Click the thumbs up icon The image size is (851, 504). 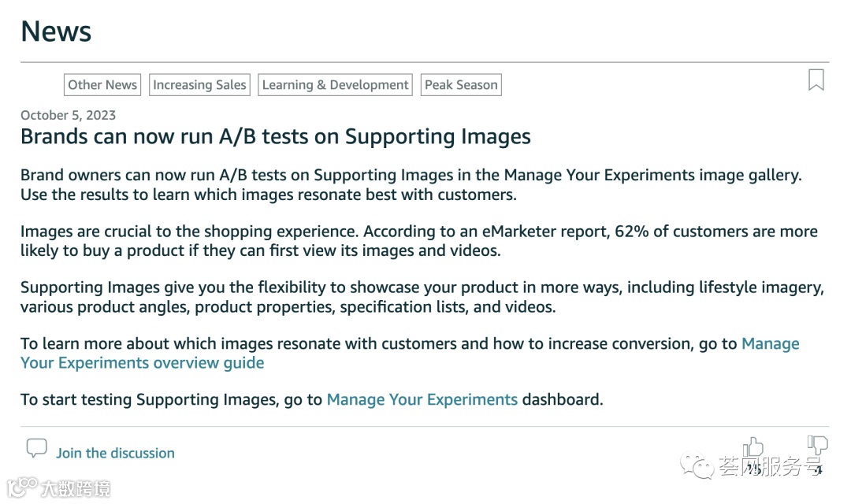click(x=753, y=447)
